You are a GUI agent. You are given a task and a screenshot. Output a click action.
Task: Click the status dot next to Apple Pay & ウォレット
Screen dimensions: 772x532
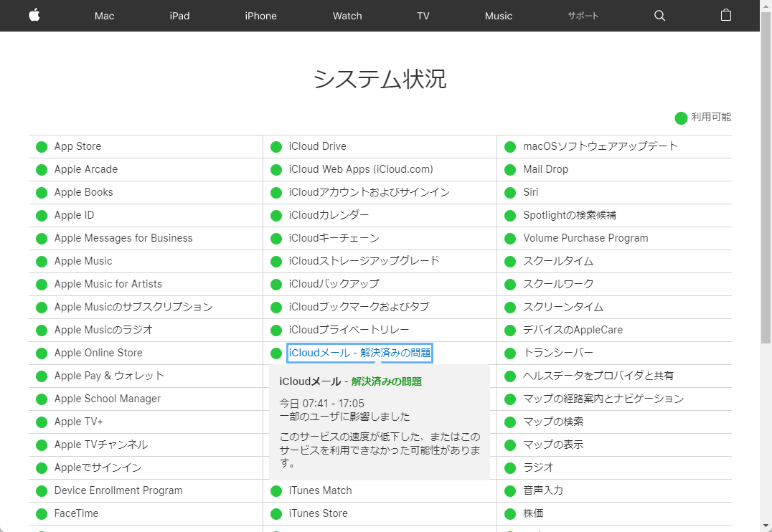coord(41,376)
